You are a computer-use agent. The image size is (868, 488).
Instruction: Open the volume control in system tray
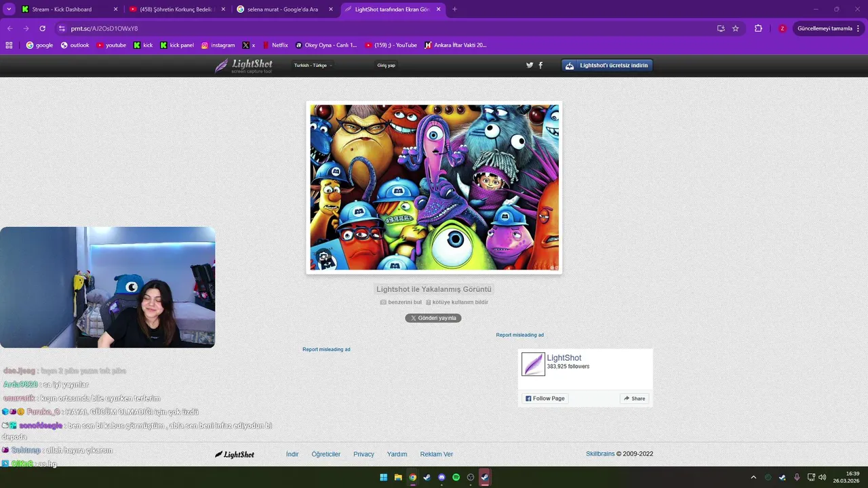point(823,477)
